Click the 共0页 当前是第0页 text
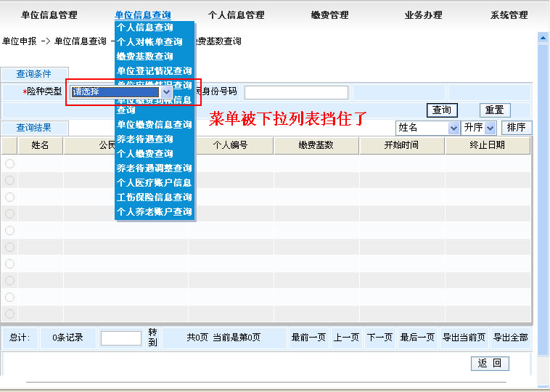Viewport: 550px width, 392px height. tap(223, 338)
